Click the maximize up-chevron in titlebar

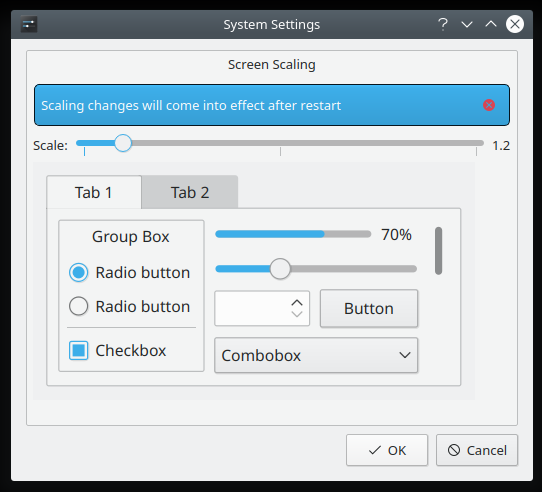pyautogui.click(x=491, y=24)
